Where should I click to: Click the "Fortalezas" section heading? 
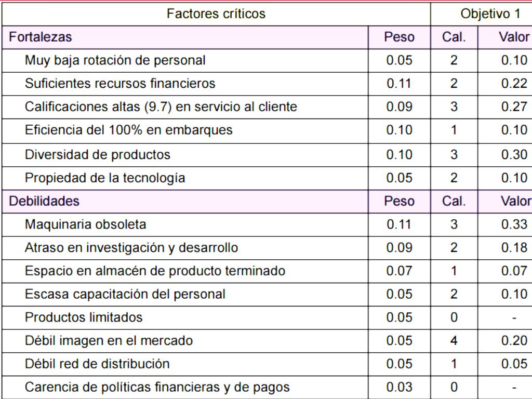(41, 37)
